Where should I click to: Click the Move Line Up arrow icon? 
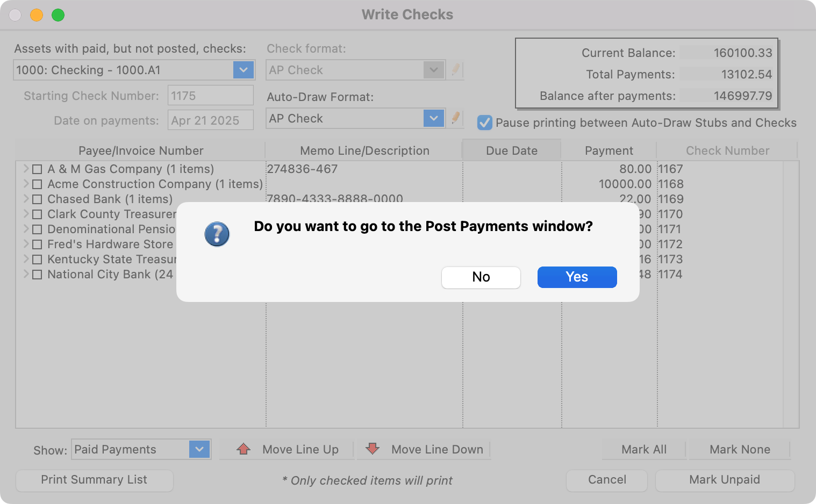point(244,449)
